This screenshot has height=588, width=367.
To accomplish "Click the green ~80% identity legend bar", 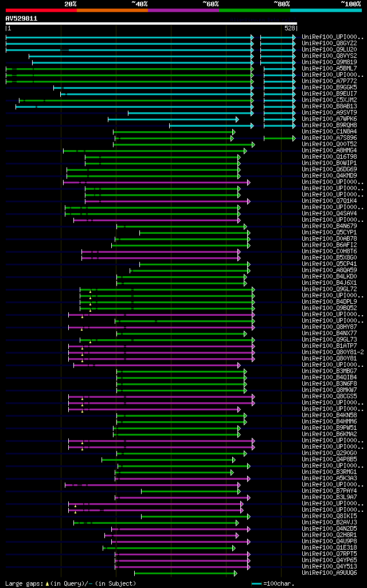I will pos(255,10).
